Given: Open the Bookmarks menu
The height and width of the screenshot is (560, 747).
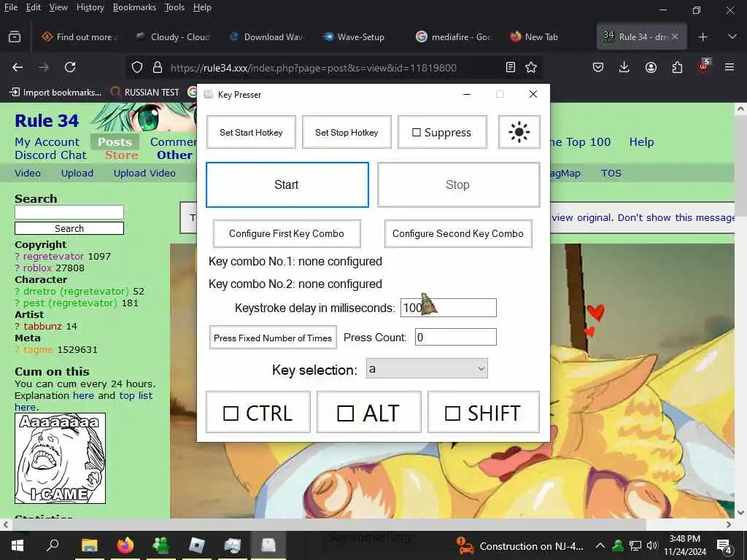Looking at the screenshot, I should pyautogui.click(x=134, y=7).
